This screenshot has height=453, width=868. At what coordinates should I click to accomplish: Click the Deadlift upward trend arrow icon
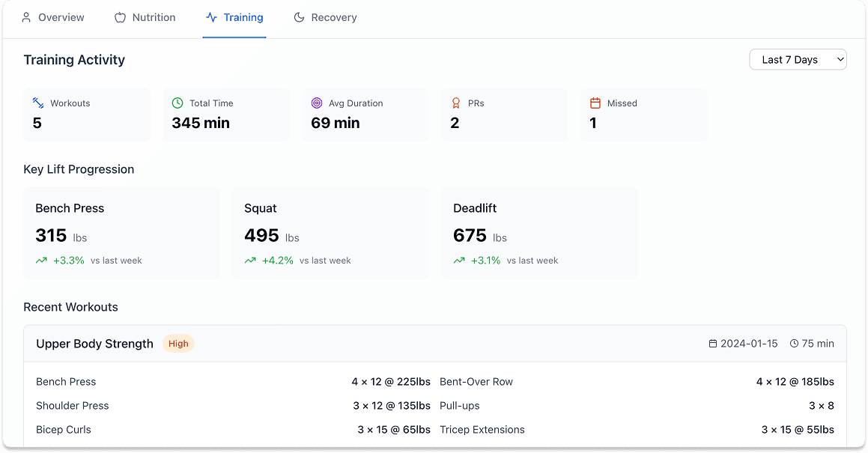[x=459, y=261]
